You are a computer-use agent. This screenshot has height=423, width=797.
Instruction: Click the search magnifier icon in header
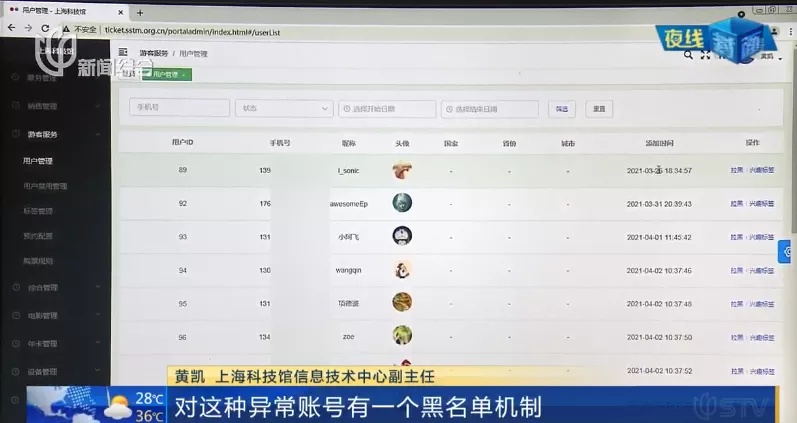click(688, 55)
